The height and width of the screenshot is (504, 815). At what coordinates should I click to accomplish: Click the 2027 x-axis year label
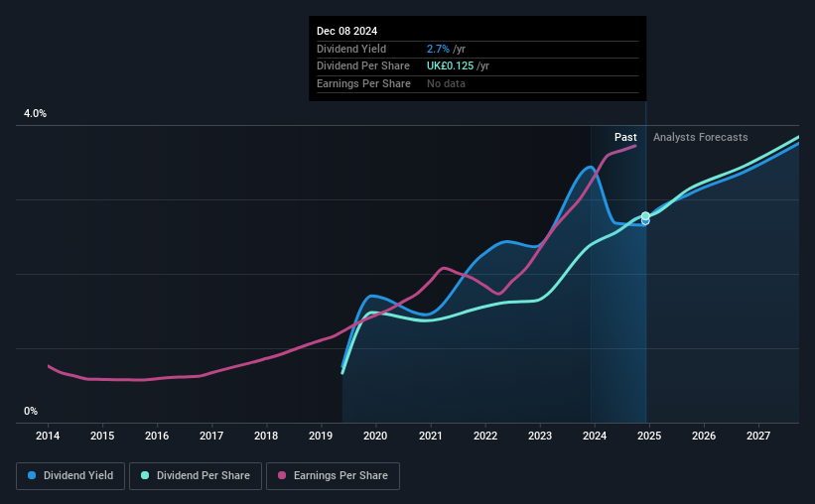point(758,436)
